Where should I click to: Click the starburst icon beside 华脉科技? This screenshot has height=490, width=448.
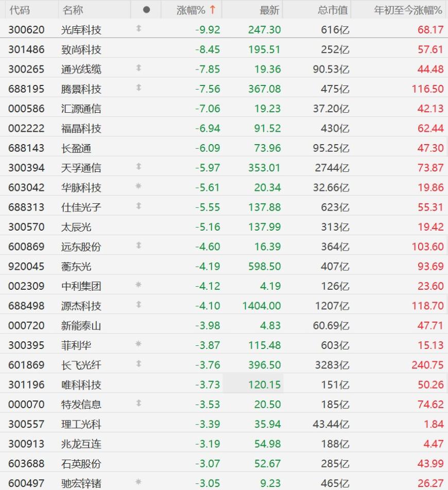[138, 187]
